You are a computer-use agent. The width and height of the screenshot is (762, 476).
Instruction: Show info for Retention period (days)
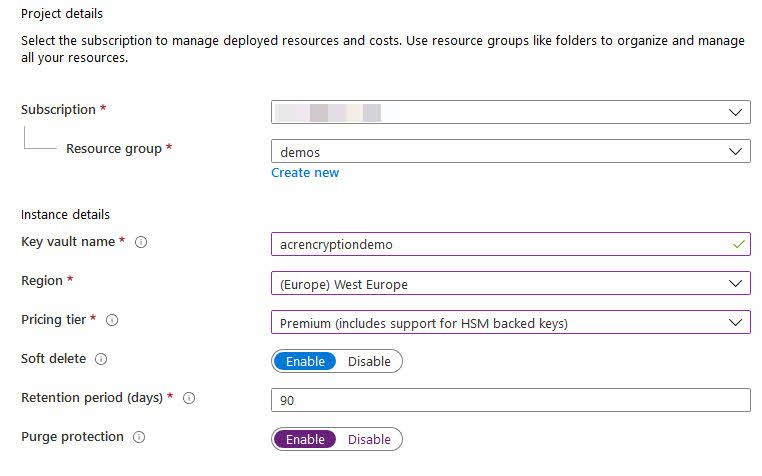pyautogui.click(x=189, y=398)
